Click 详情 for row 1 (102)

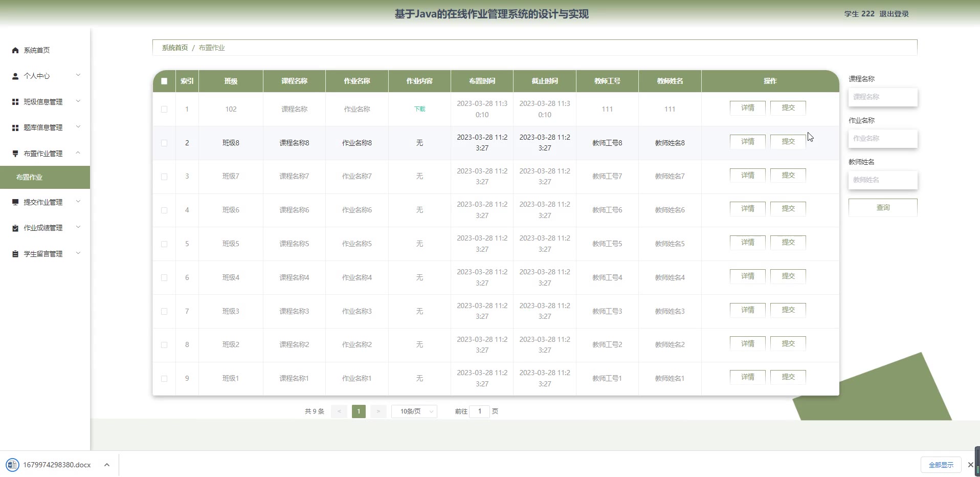coord(747,107)
